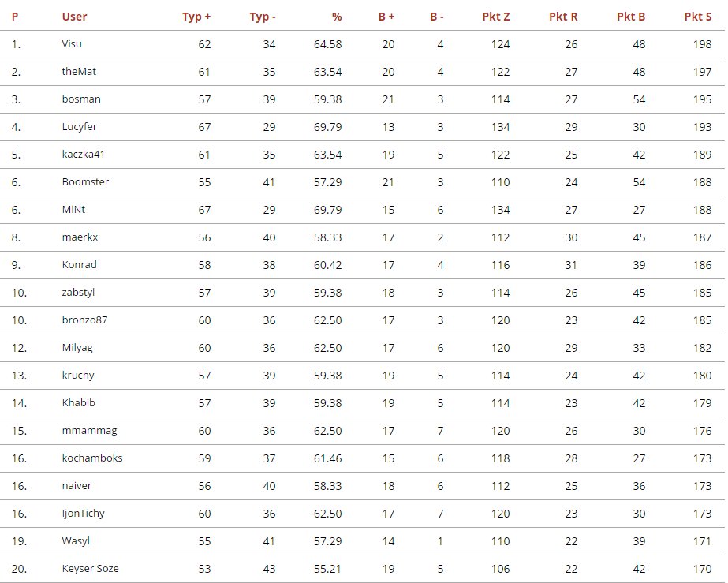Viewport: 728px width, 583px height.
Task: Sort by the B + column header
Action: pos(385,17)
